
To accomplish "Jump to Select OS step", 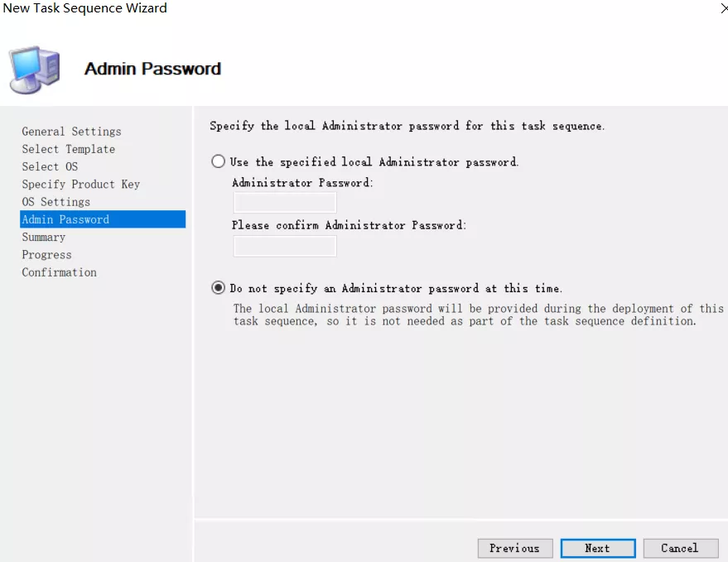I will coord(50,166).
